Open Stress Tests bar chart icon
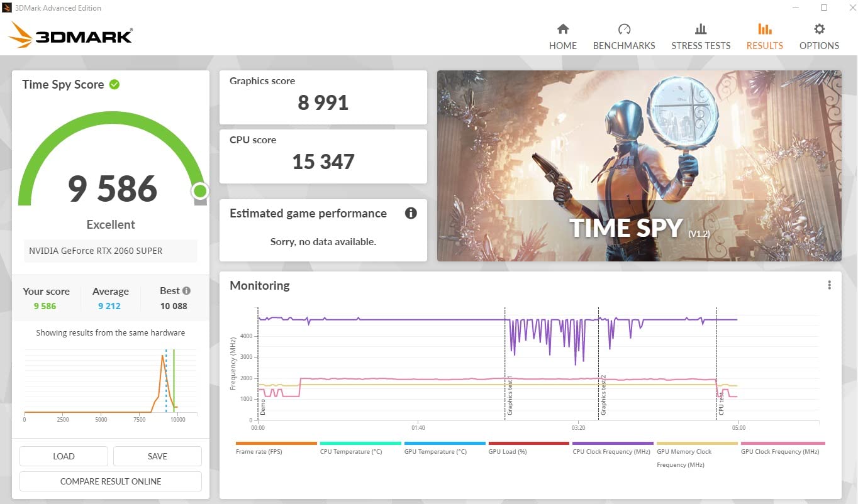 pos(700,29)
